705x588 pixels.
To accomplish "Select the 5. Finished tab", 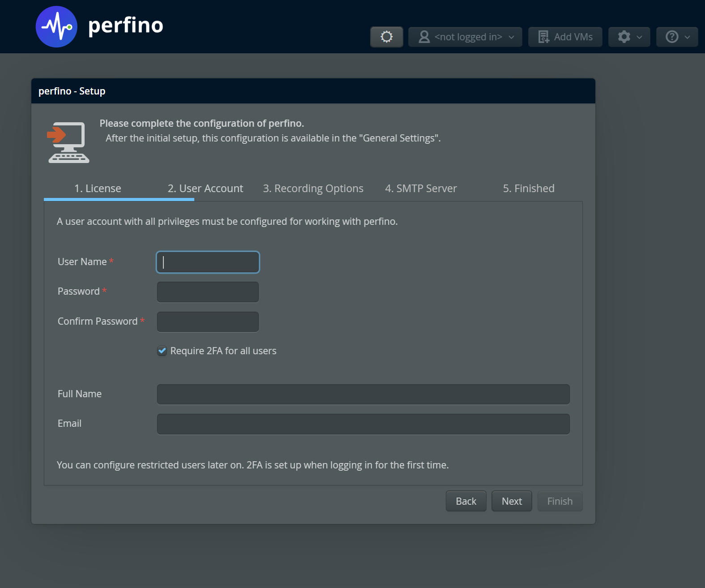I will coord(528,189).
